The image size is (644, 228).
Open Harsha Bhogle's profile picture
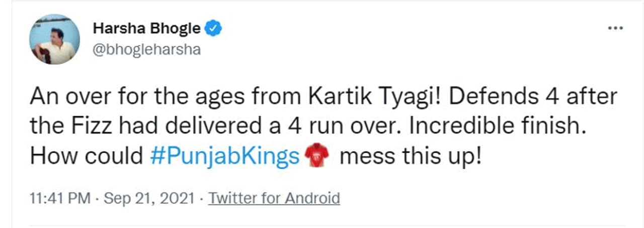click(x=54, y=39)
